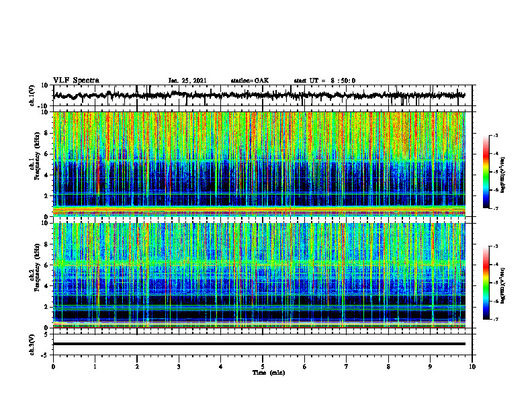
Task: Click the "station=GAK" header label
Action: tap(250, 81)
